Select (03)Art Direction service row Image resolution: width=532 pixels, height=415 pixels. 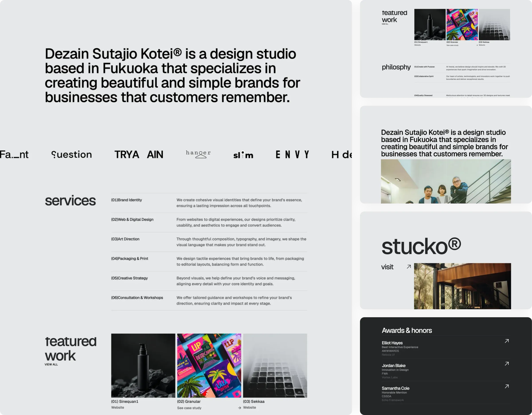pyautogui.click(x=209, y=242)
